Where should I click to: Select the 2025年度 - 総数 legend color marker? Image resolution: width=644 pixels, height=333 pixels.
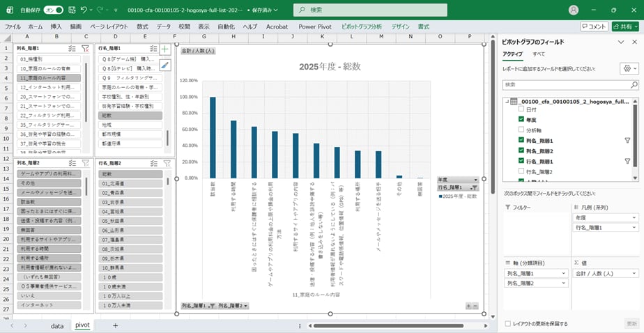point(440,196)
